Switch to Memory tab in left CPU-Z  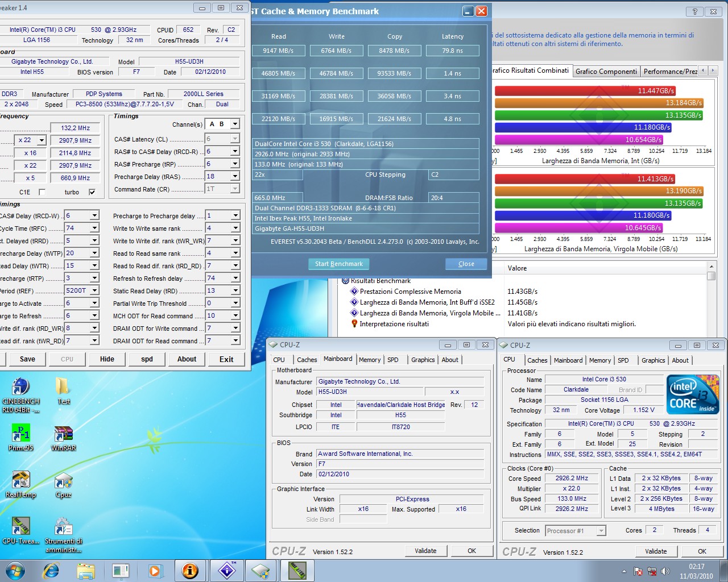[370, 360]
